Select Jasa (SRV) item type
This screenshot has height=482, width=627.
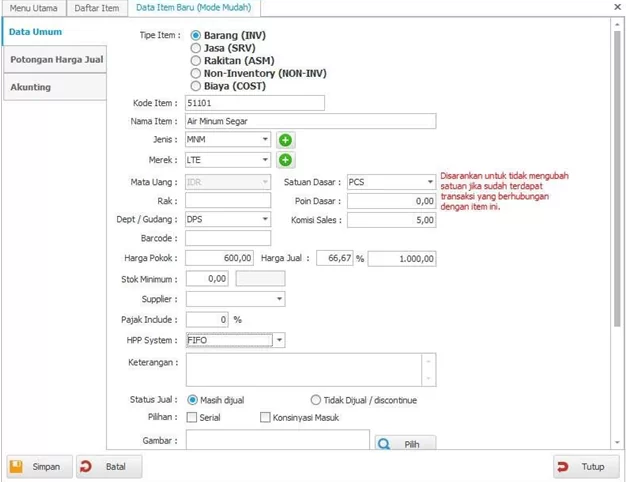(x=195, y=48)
